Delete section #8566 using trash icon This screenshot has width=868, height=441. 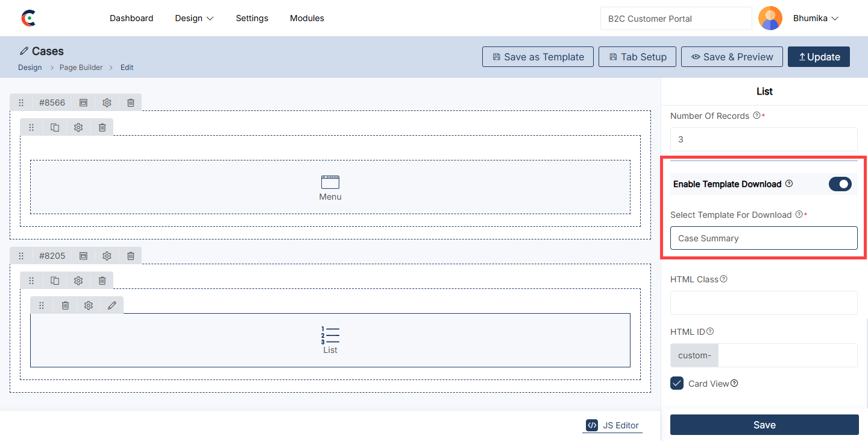click(131, 103)
